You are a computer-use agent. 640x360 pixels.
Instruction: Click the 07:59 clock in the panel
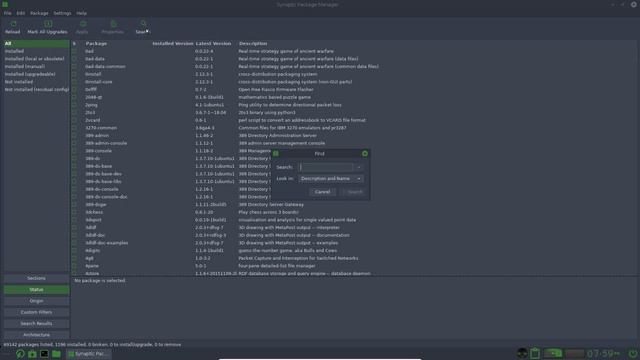(603, 353)
